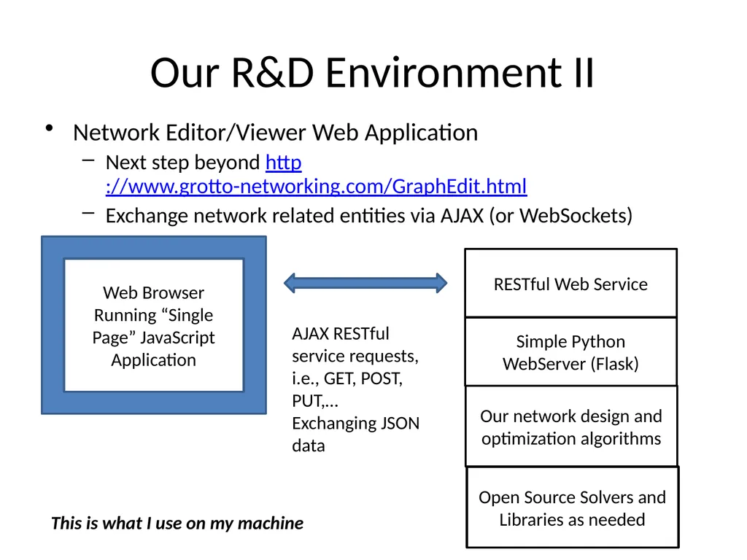Select the 'Network Editor/Viewer Web Application' bullet
This screenshot has height=560, width=747.
[x=275, y=133]
